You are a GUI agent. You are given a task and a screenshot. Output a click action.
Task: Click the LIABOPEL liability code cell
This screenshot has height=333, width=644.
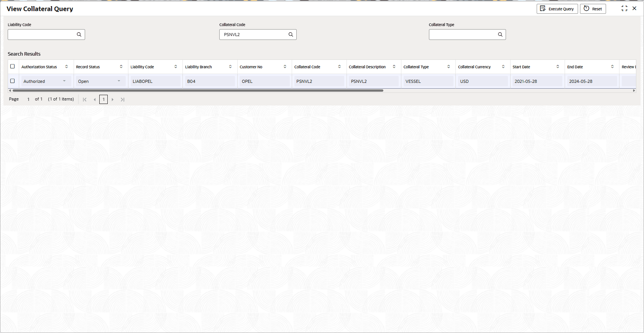tap(155, 81)
